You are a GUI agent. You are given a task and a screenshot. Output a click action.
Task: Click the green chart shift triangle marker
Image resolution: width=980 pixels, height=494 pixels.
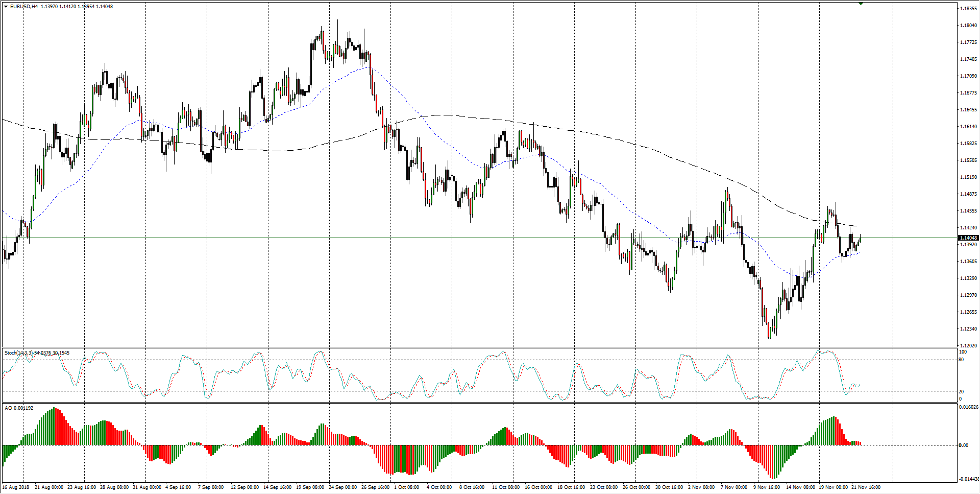point(861,4)
